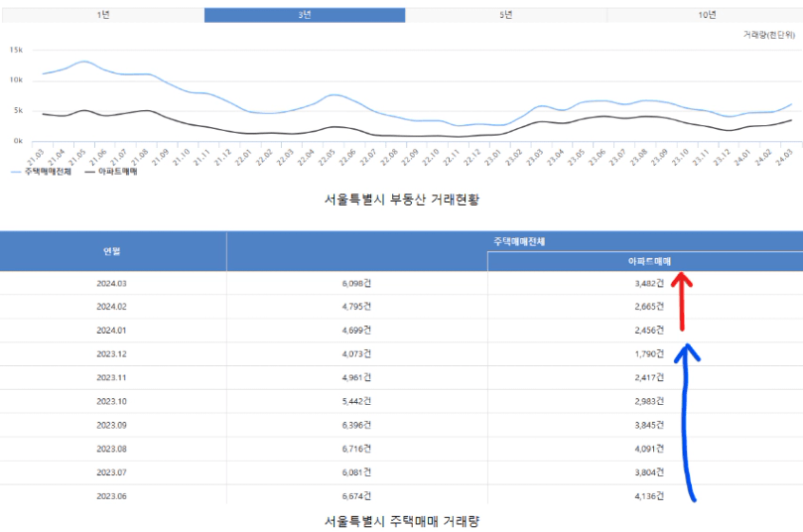
Task: Select the 2023.11 row date
Action: (111, 377)
